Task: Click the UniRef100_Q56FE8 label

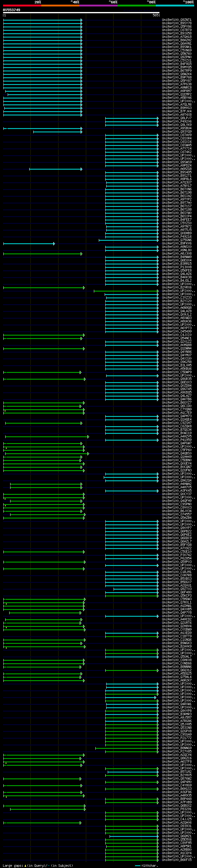Action: point(177,271)
